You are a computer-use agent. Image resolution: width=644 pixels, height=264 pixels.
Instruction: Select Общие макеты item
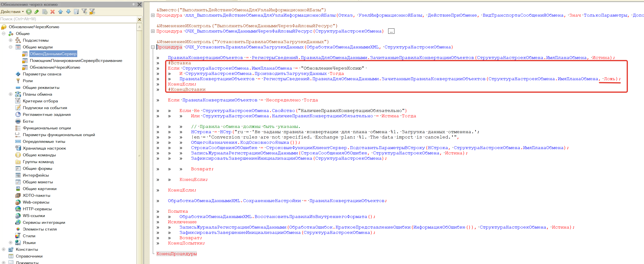[x=38, y=182]
